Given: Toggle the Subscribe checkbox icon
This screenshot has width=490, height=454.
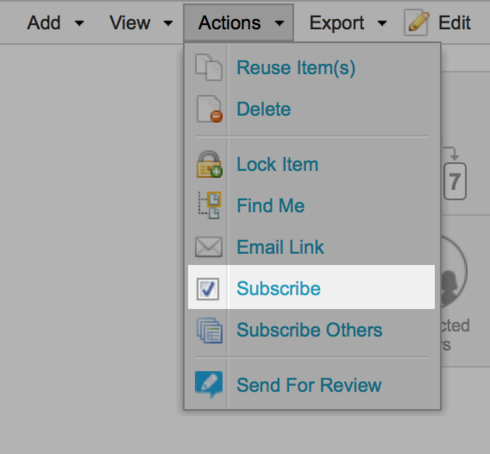Looking at the screenshot, I should click(208, 289).
